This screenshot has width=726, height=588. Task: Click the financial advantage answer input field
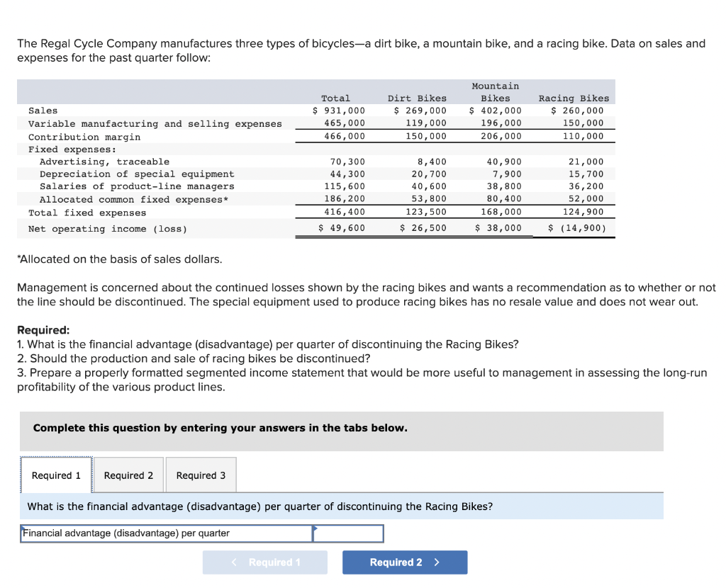[x=348, y=533]
